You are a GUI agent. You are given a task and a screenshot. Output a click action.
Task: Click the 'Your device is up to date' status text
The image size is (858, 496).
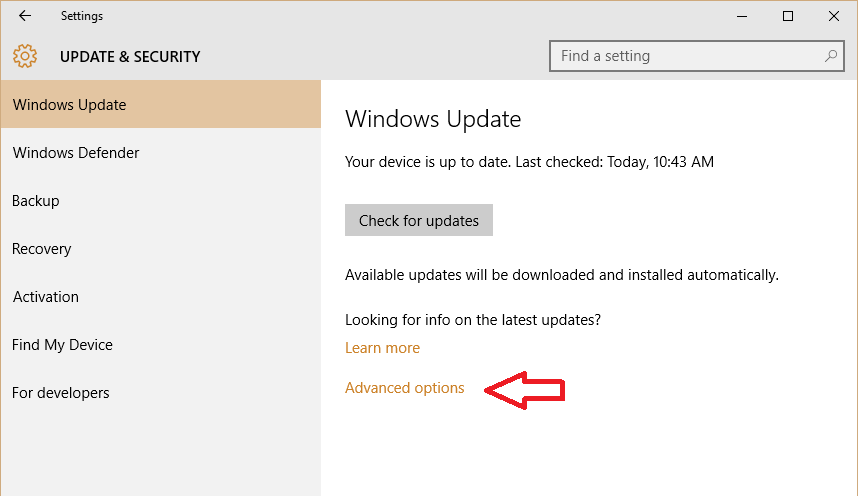tap(529, 162)
